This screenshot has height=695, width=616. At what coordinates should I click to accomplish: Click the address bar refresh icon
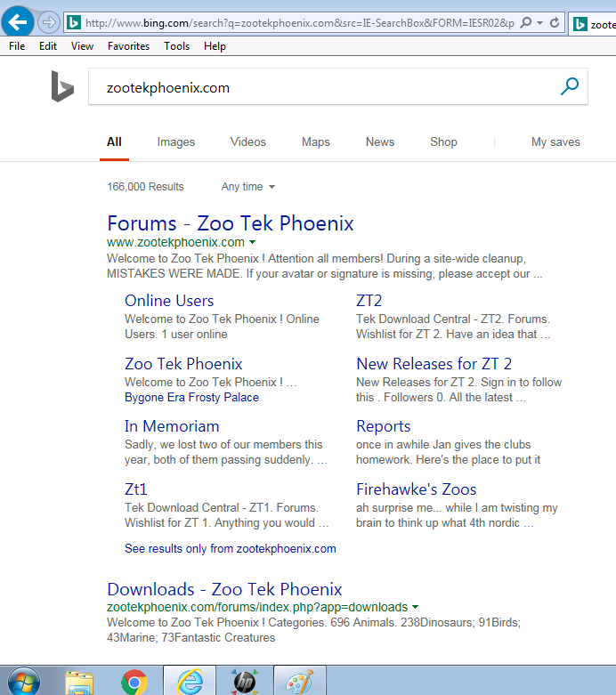coord(555,22)
